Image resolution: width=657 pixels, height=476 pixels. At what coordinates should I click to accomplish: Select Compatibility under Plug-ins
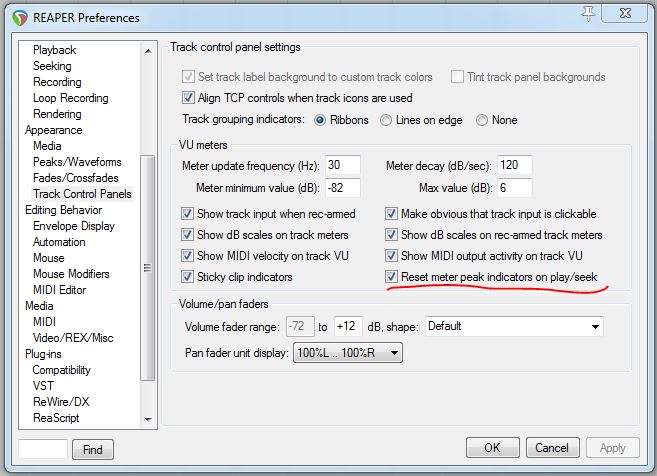pyautogui.click(x=62, y=370)
